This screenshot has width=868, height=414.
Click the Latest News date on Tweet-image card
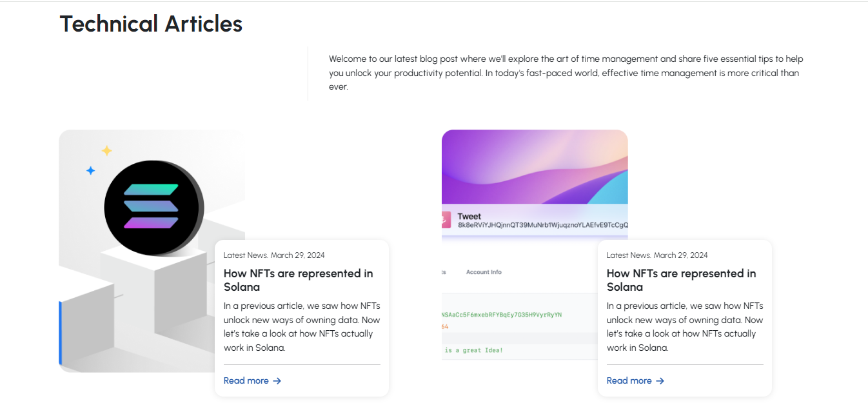(657, 255)
